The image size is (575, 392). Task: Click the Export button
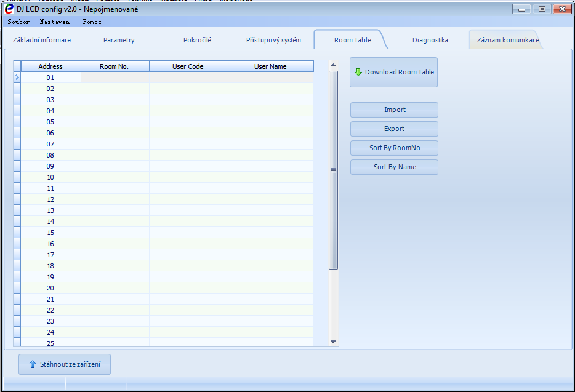tap(394, 129)
